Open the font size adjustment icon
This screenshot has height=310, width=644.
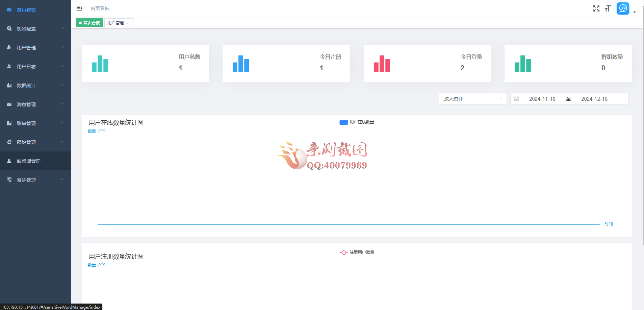point(608,8)
